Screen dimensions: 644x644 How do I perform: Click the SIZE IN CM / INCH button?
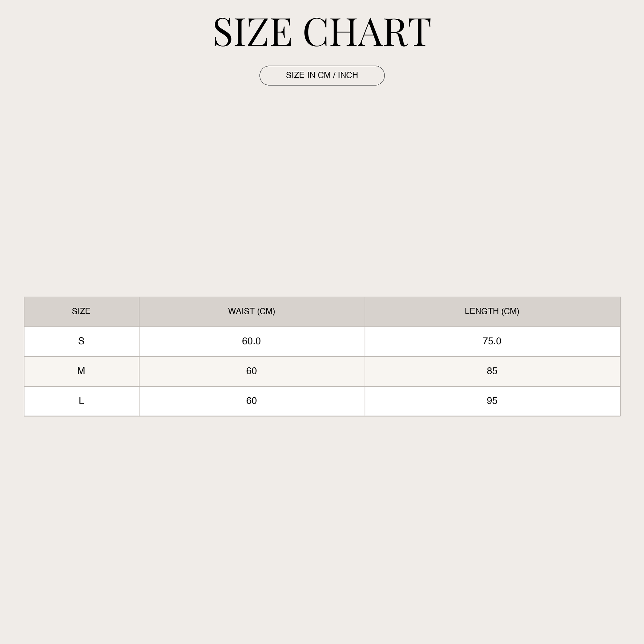(322, 76)
